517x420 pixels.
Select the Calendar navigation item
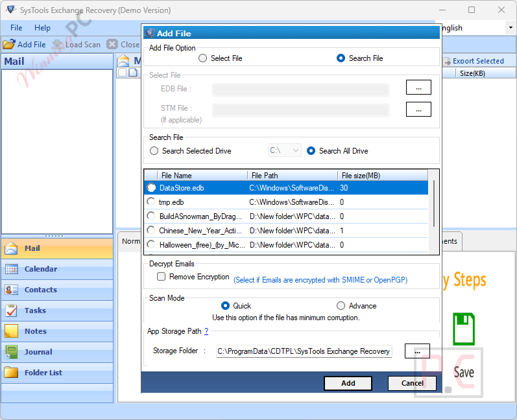57,269
